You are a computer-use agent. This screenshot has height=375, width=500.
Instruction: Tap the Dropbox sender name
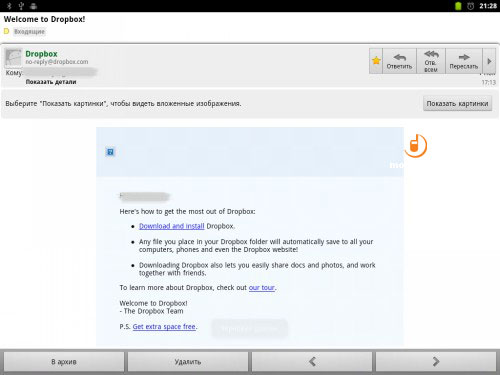41,54
